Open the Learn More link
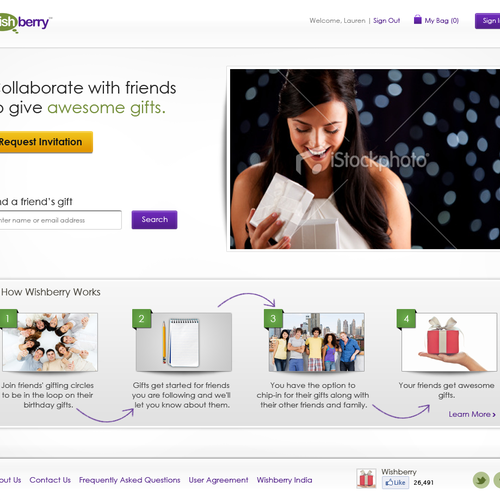The width and height of the screenshot is (500, 500). pos(472,414)
